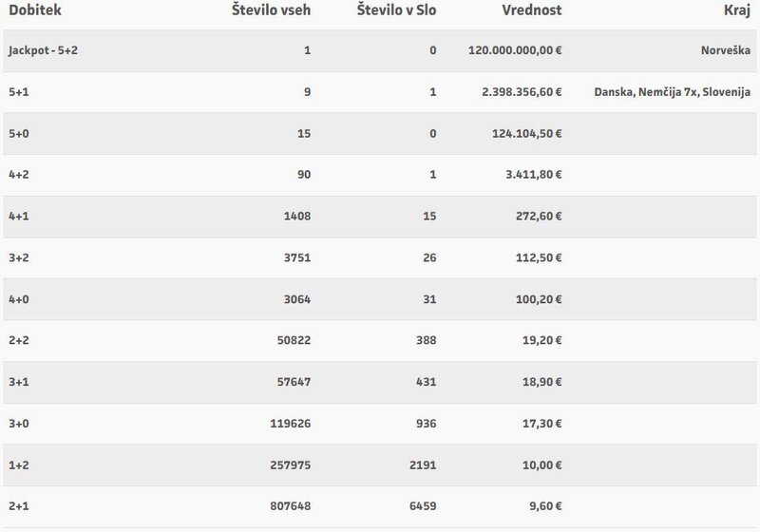Click the Število vseh column header
This screenshot has height=532, width=760.
[271, 10]
